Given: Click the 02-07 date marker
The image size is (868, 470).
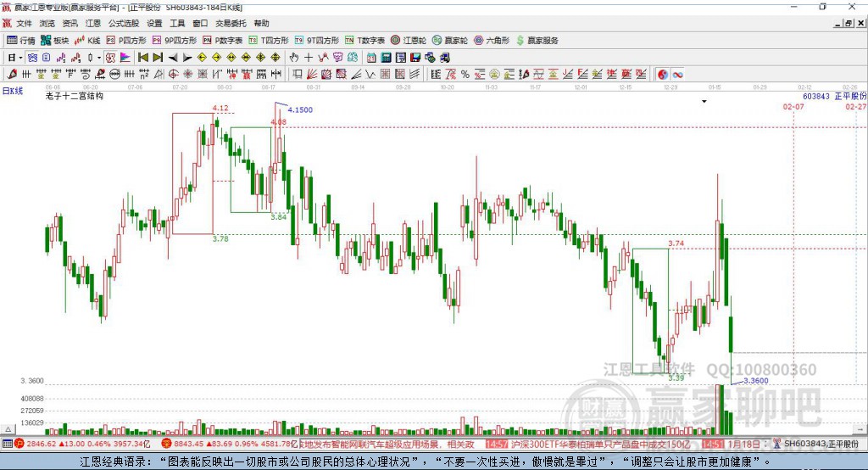Looking at the screenshot, I should (x=793, y=106).
